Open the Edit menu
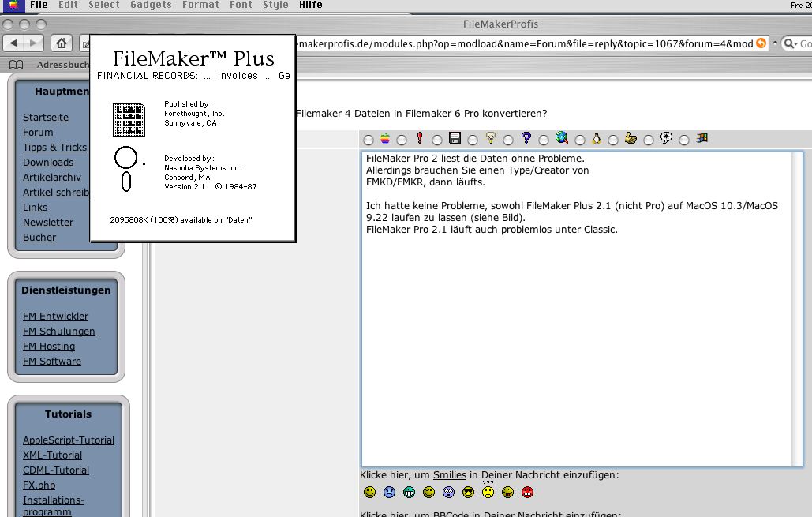This screenshot has height=517, width=812. (x=68, y=5)
